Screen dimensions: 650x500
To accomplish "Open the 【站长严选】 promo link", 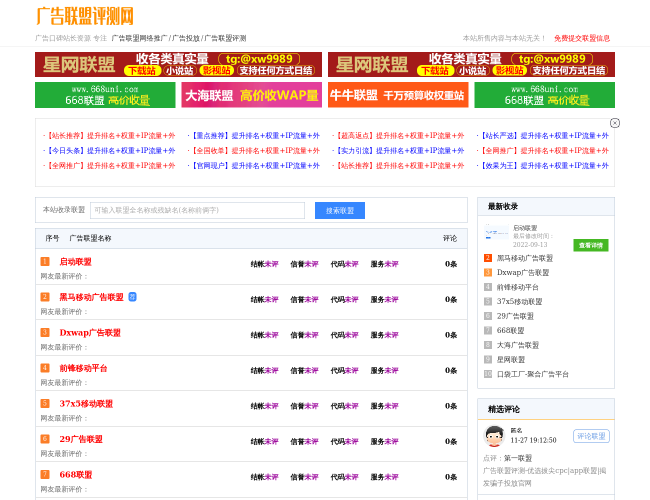I will pyautogui.click(x=544, y=136).
